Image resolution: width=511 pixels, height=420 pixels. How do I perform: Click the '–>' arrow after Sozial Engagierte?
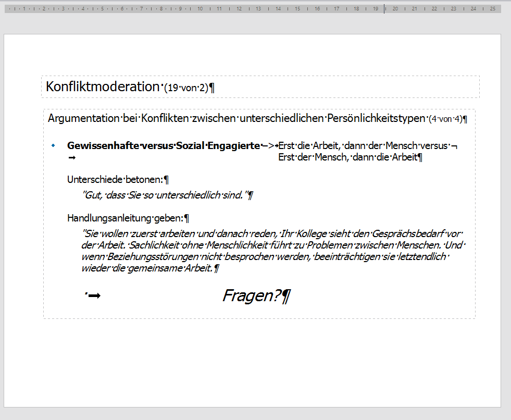tap(269, 146)
